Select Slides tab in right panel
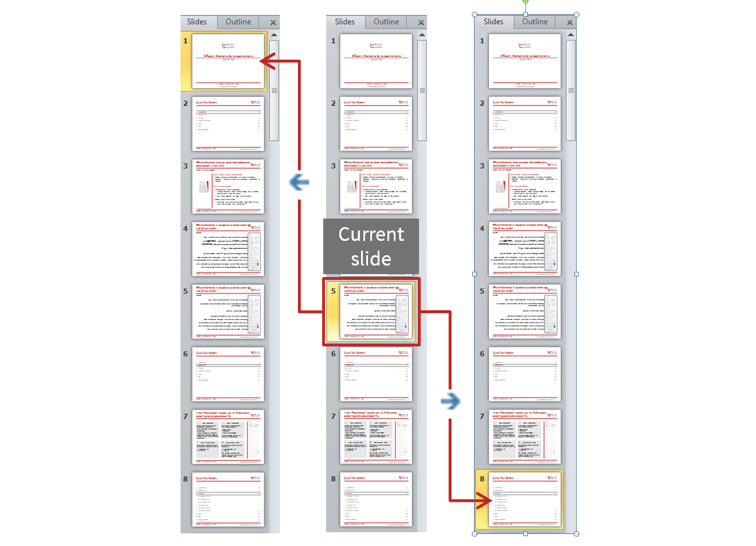The image size is (756, 546). click(x=493, y=22)
